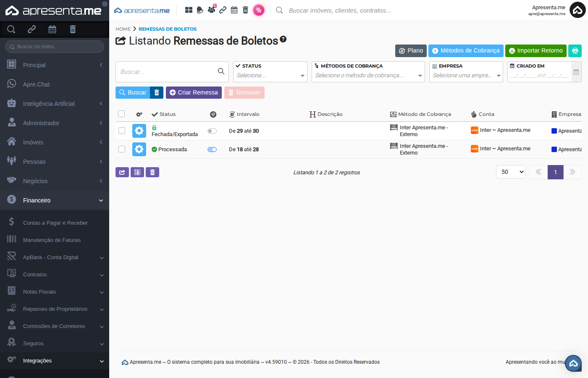The width and height of the screenshot is (588, 378).
Task: Open the date picker calendar icon in Criado Em
Action: point(576,72)
